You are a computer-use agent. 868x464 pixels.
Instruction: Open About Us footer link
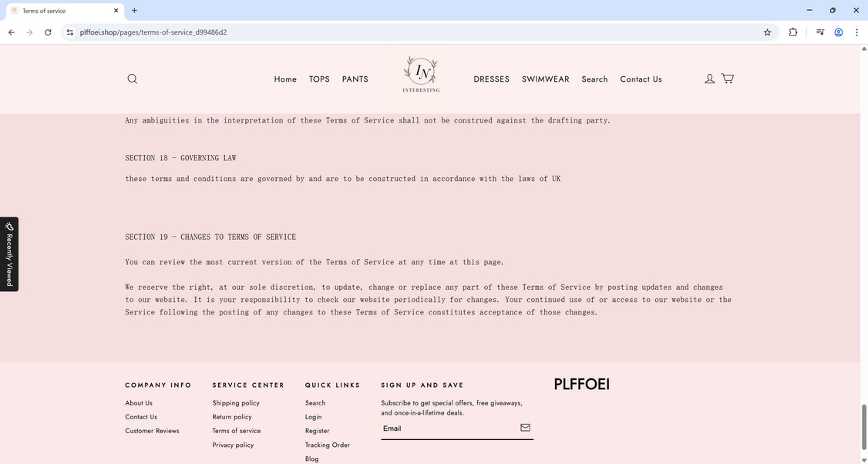coord(139,403)
